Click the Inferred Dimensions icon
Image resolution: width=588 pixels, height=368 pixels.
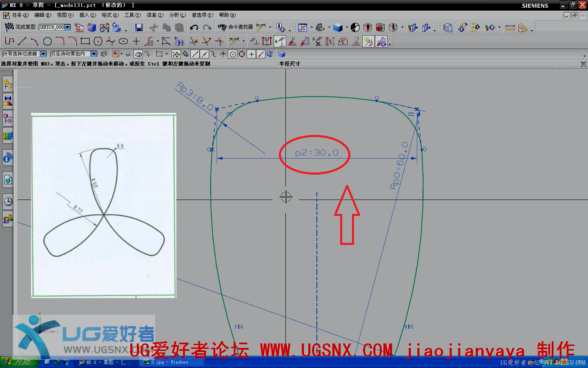click(x=234, y=41)
